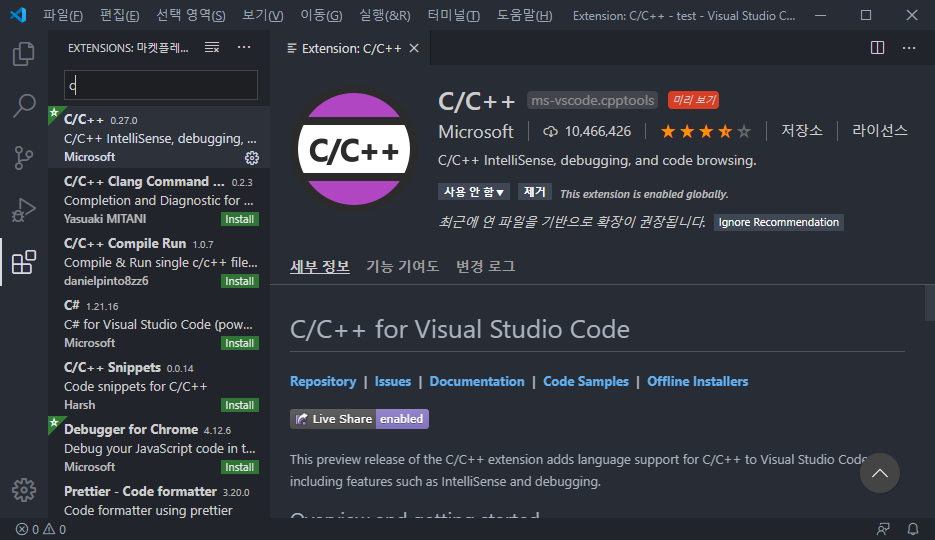Open the 파일(F) menu
The height and width of the screenshot is (540, 935).
63,15
